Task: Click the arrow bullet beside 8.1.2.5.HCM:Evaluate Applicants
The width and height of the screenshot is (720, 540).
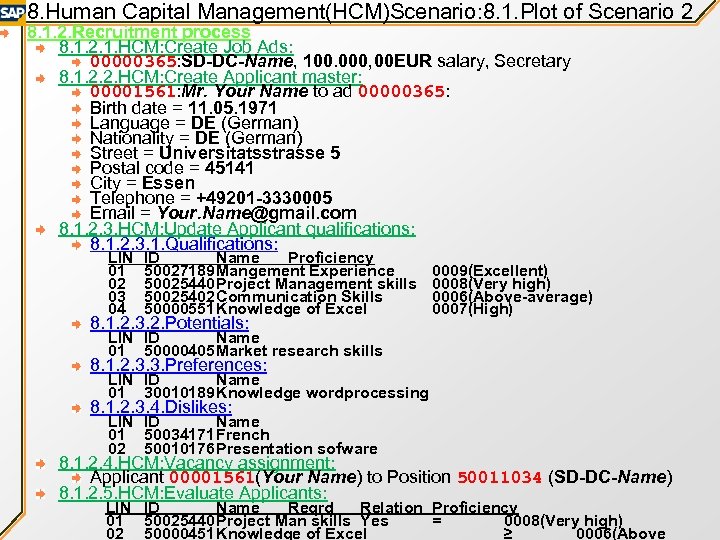Action: 40,494
